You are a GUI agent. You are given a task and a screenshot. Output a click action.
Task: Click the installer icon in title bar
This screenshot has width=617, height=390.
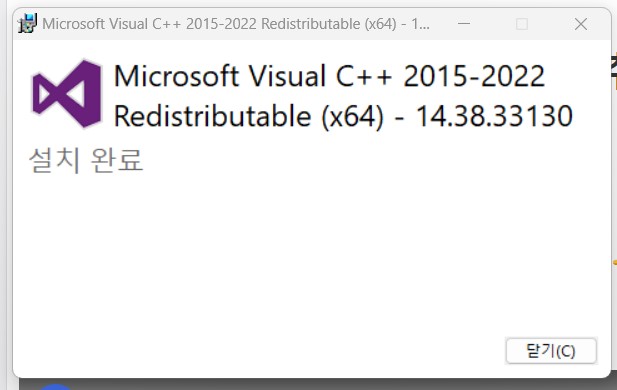point(28,23)
